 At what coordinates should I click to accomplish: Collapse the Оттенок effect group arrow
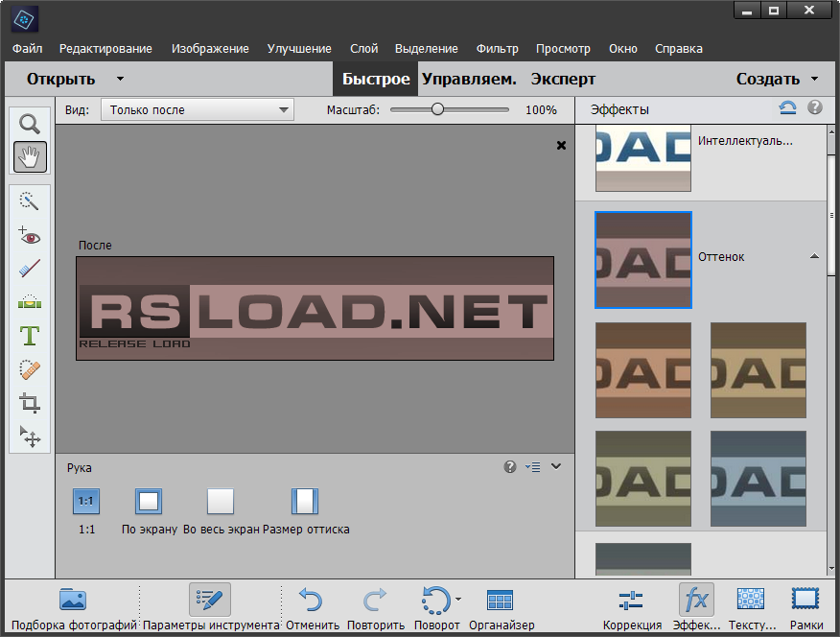[x=814, y=256]
